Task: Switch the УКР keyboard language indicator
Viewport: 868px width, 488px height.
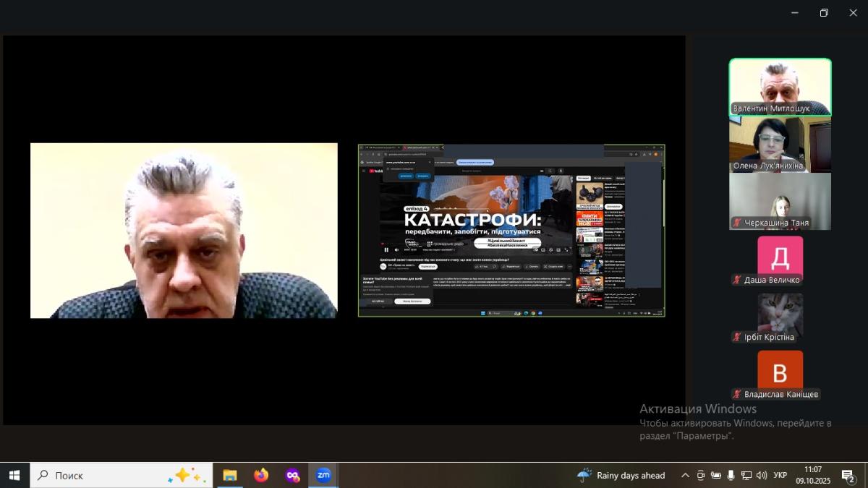Action: pyautogui.click(x=780, y=475)
